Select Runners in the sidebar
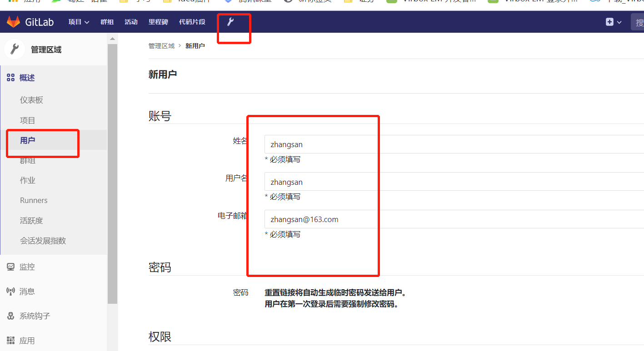644x351 pixels. 34,200
